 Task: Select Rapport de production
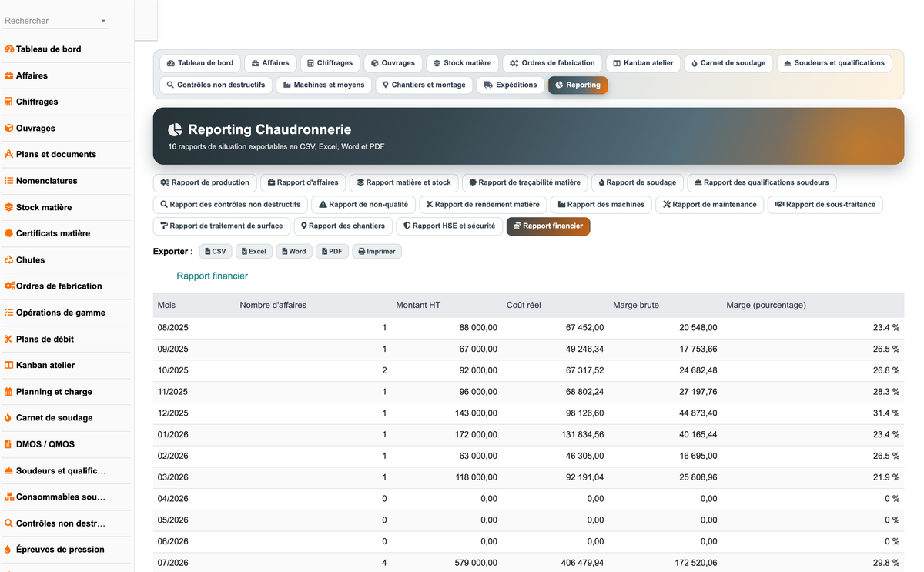[205, 182]
